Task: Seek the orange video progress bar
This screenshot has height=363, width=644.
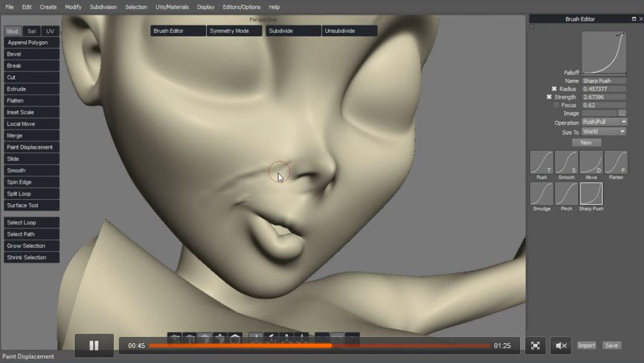Action: pyautogui.click(x=320, y=346)
